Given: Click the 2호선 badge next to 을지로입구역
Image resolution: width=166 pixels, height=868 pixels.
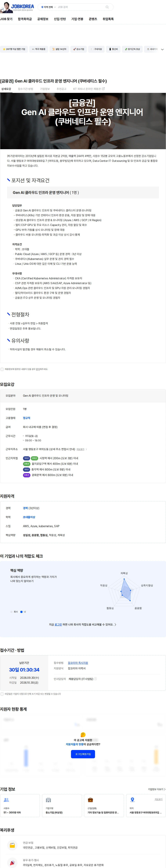Looking at the screenshot, I should click(27, 464).
